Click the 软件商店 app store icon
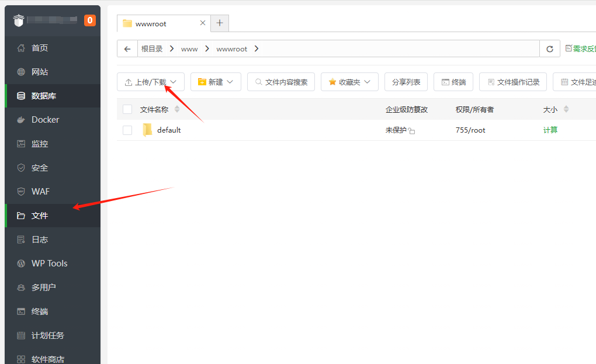This screenshot has height=364, width=596. (21, 359)
